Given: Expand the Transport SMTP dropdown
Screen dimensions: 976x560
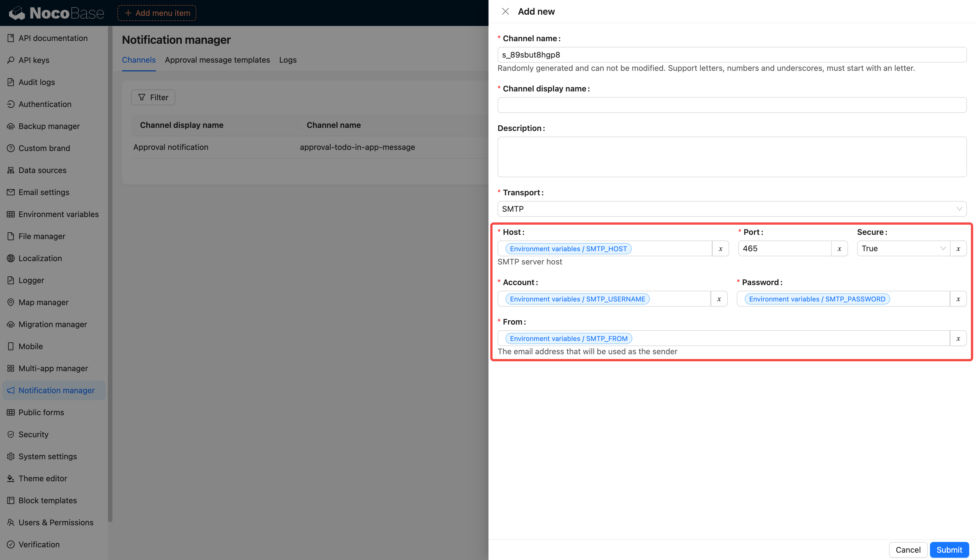Looking at the screenshot, I should point(731,209).
